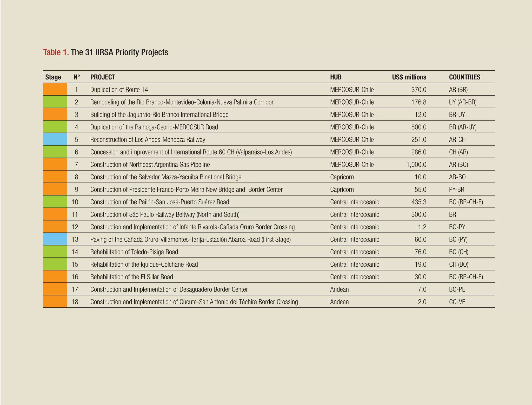Image resolution: width=532 pixels, height=405 pixels.
Task: Click the COUNTRIES column header
Action: click(464, 77)
